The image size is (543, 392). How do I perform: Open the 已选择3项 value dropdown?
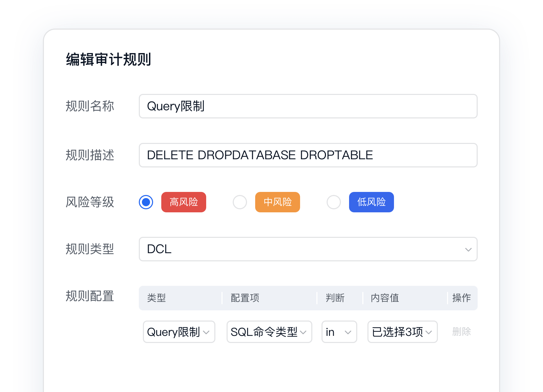[x=402, y=332]
